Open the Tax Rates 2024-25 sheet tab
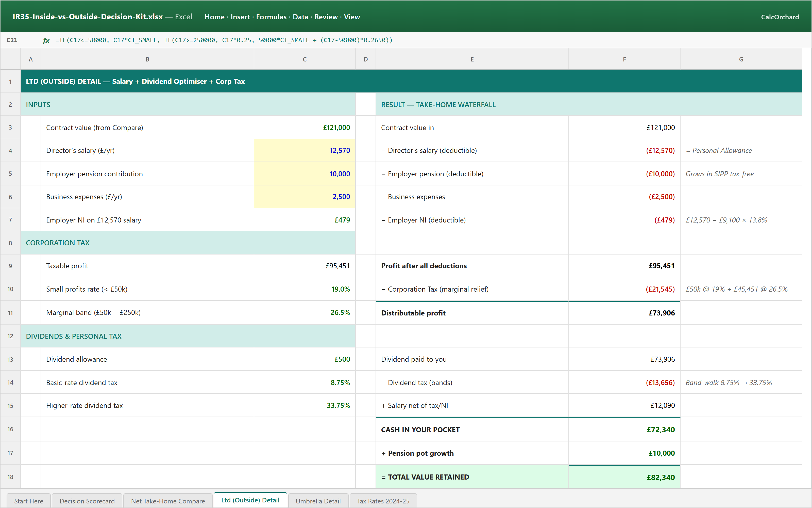This screenshot has width=812, height=508. coord(383,501)
